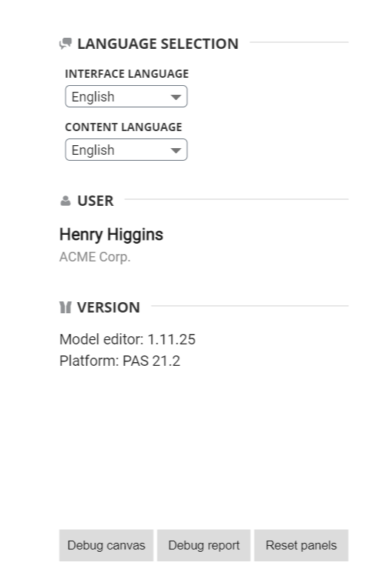375x588 pixels.
Task: Click the person icon beside USER
Action: tap(65, 201)
